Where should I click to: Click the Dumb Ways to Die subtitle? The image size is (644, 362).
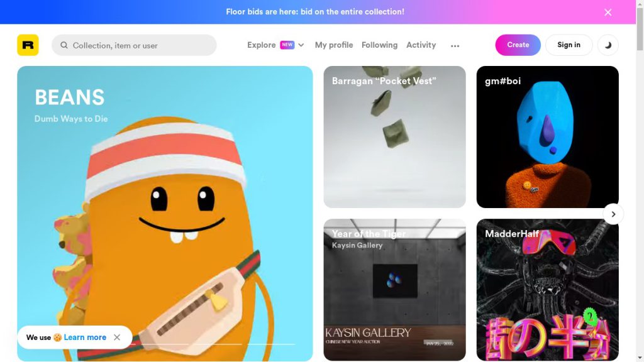click(71, 119)
